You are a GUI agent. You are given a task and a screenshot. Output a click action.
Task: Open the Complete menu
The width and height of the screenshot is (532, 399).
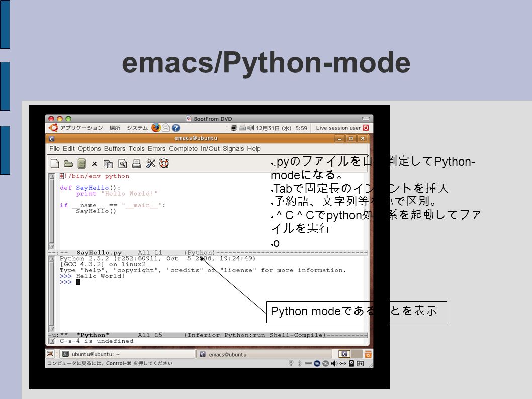tap(183, 149)
